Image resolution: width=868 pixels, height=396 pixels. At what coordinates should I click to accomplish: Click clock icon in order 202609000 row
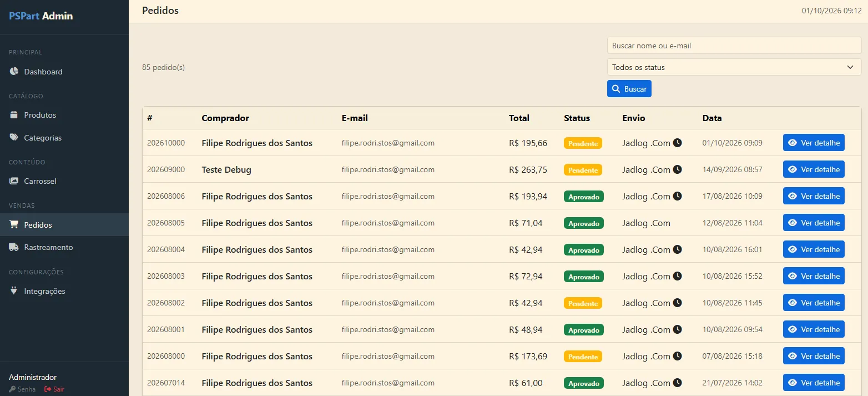click(x=677, y=169)
